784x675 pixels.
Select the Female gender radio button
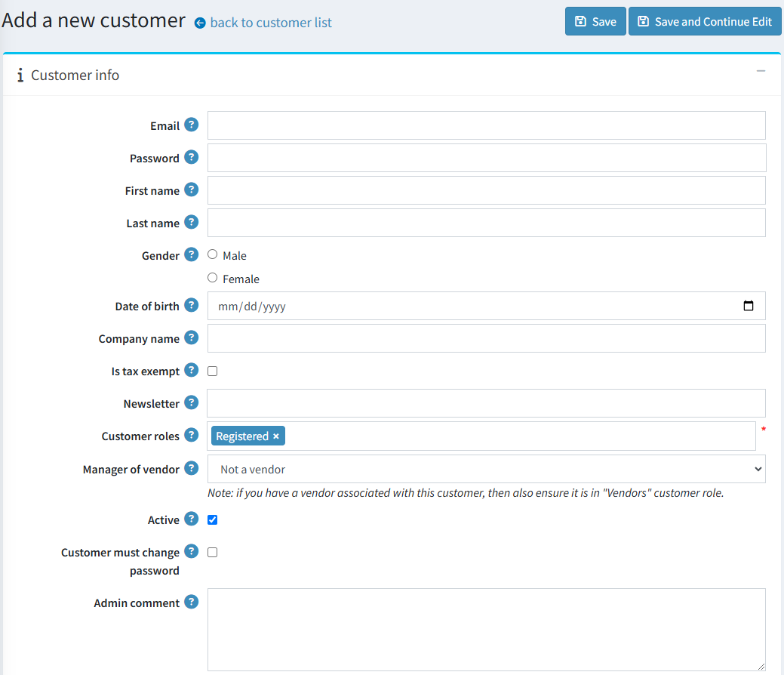pyautogui.click(x=212, y=278)
